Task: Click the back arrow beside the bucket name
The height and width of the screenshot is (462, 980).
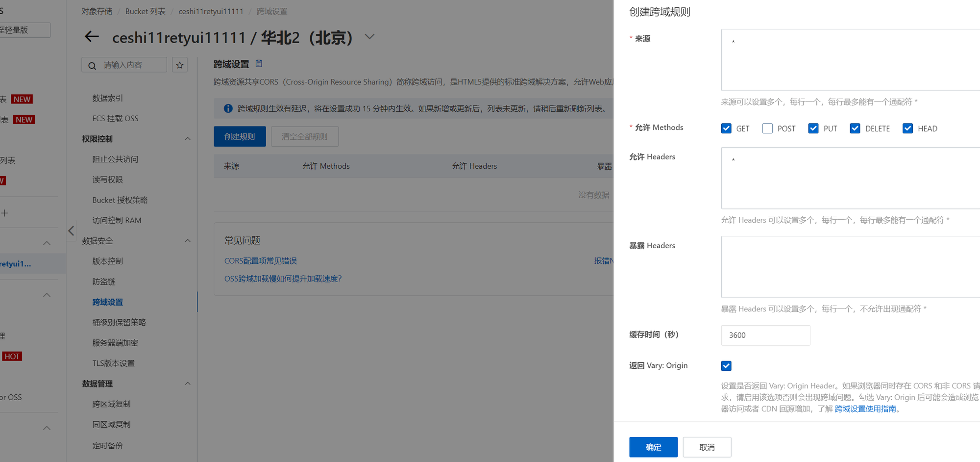Action: click(x=92, y=37)
